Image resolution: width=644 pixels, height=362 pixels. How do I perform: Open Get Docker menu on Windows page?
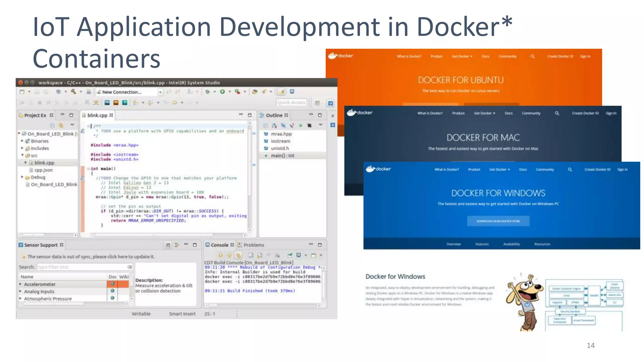click(x=499, y=169)
